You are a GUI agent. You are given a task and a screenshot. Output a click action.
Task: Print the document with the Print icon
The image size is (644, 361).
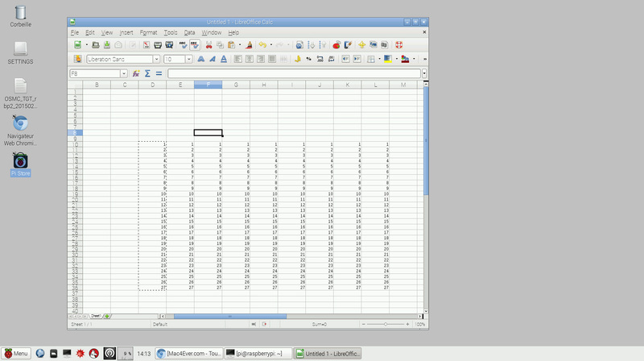click(158, 45)
